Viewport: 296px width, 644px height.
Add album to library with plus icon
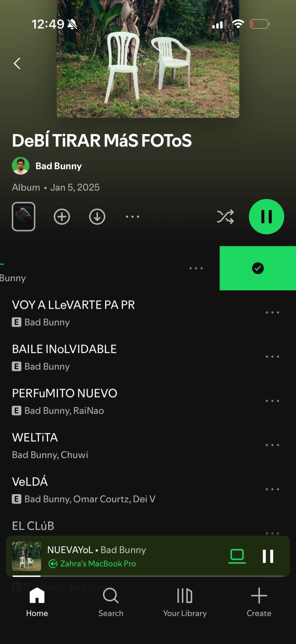click(62, 217)
